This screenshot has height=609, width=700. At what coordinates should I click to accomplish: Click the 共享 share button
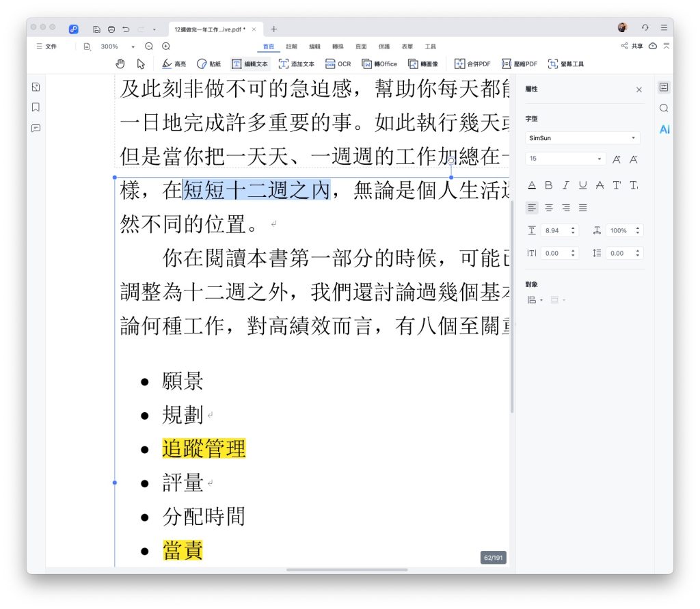pyautogui.click(x=632, y=46)
